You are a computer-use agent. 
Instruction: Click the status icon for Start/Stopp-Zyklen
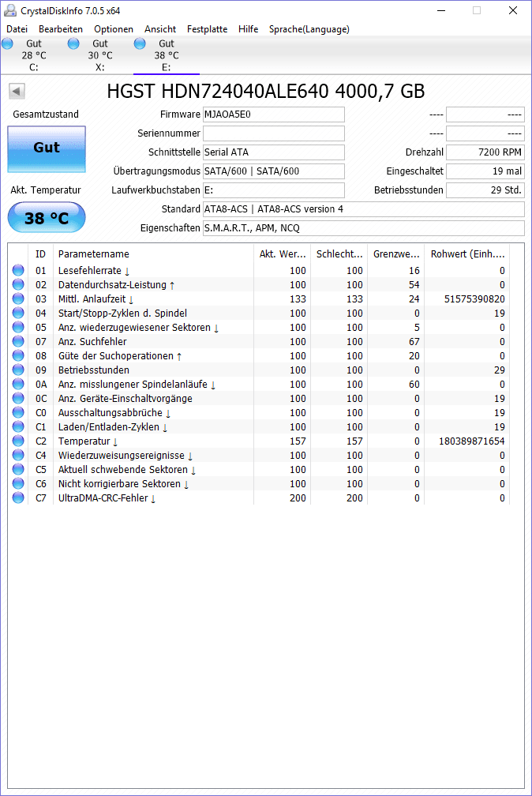pyautogui.click(x=18, y=313)
